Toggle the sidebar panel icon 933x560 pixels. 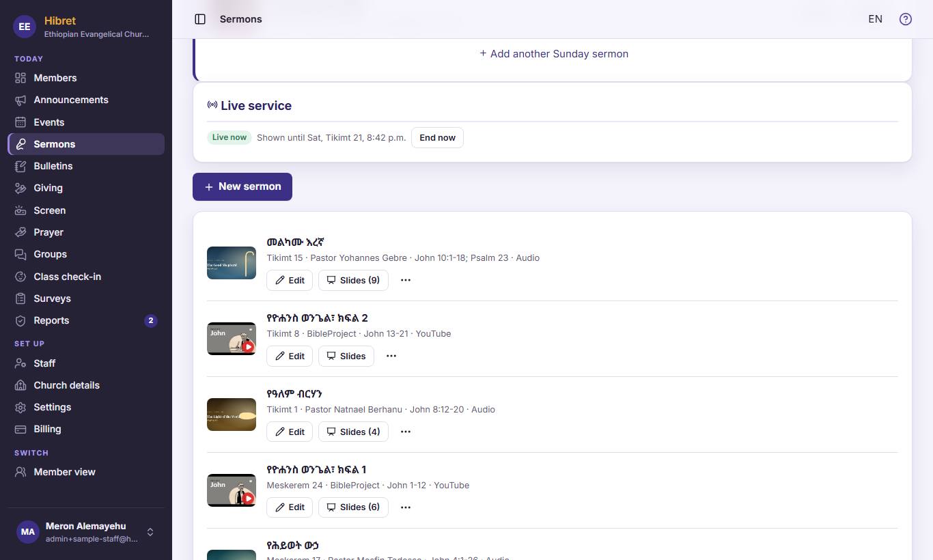coord(200,19)
